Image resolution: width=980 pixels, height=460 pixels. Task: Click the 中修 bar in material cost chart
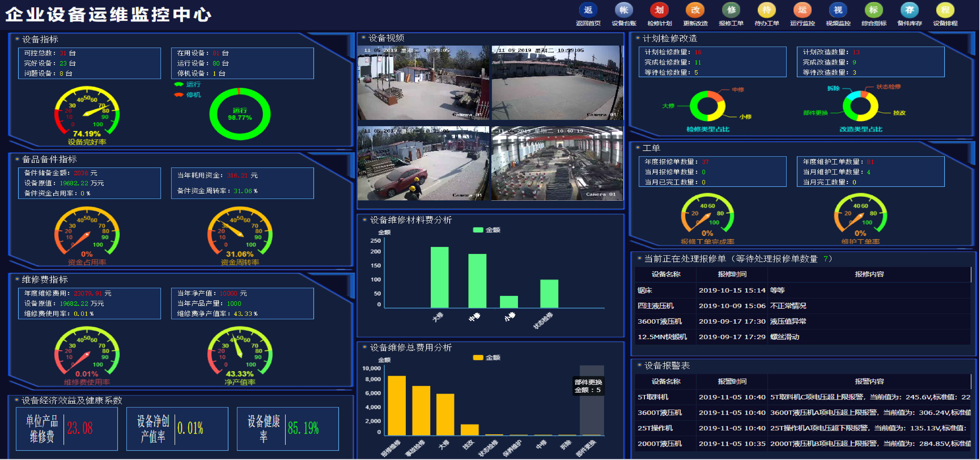tap(477, 281)
